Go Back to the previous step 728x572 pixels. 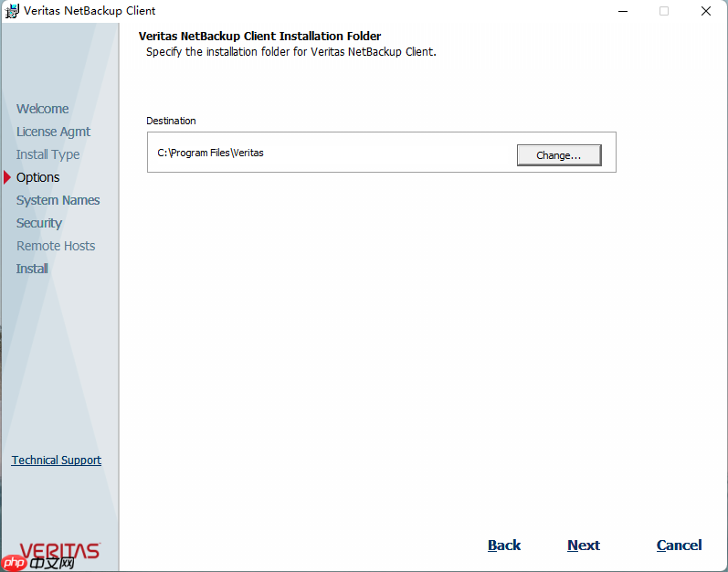[504, 546]
